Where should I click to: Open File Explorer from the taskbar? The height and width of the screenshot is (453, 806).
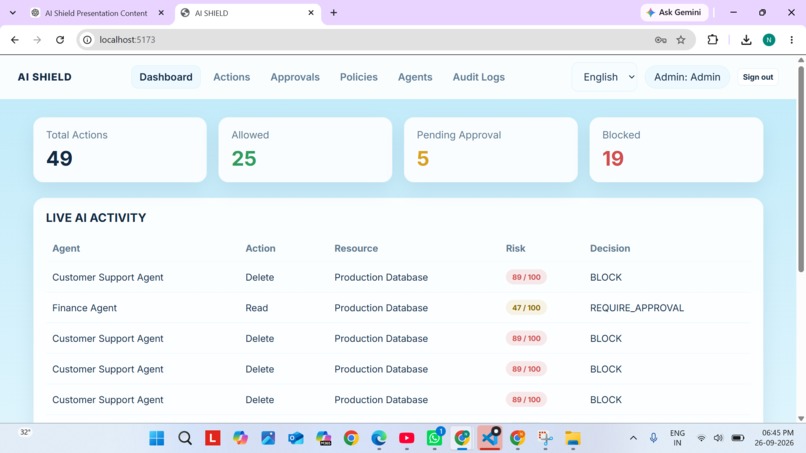[x=573, y=438]
